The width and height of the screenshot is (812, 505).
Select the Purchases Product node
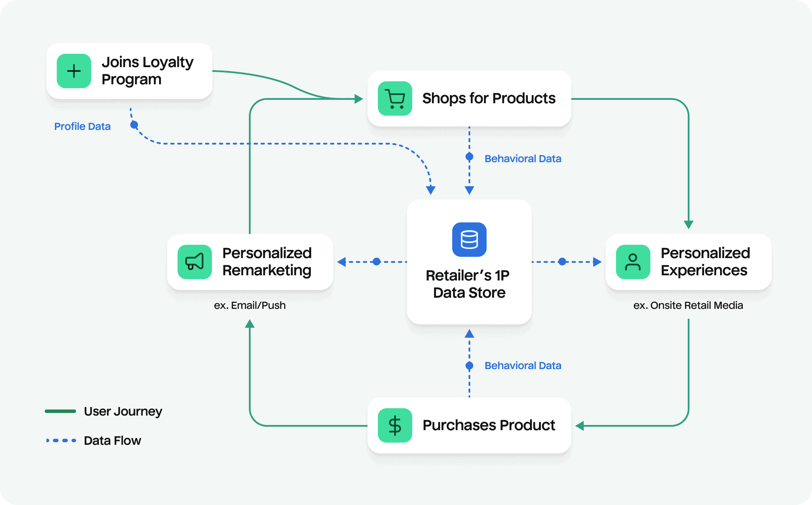(x=470, y=425)
